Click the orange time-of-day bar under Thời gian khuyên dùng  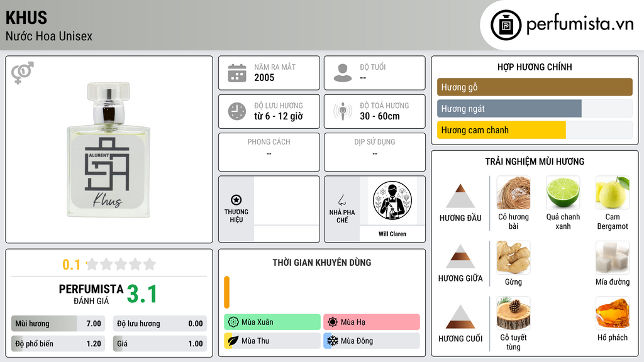click(x=226, y=292)
